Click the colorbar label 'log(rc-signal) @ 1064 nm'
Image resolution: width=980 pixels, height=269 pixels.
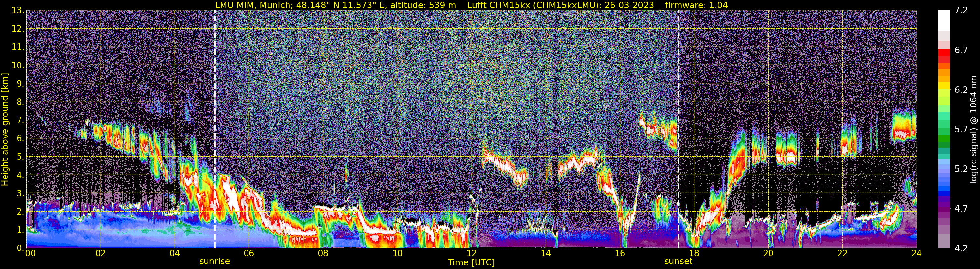tap(973, 129)
